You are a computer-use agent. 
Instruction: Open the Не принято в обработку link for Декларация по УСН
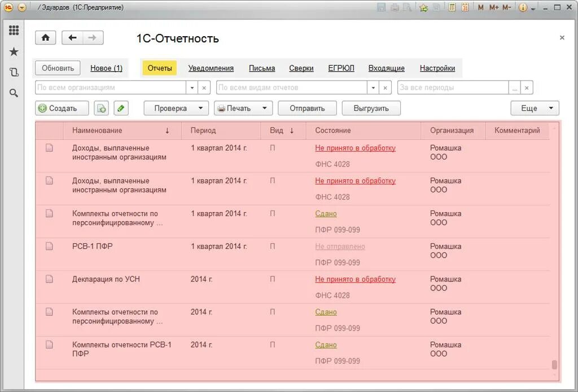tap(356, 279)
